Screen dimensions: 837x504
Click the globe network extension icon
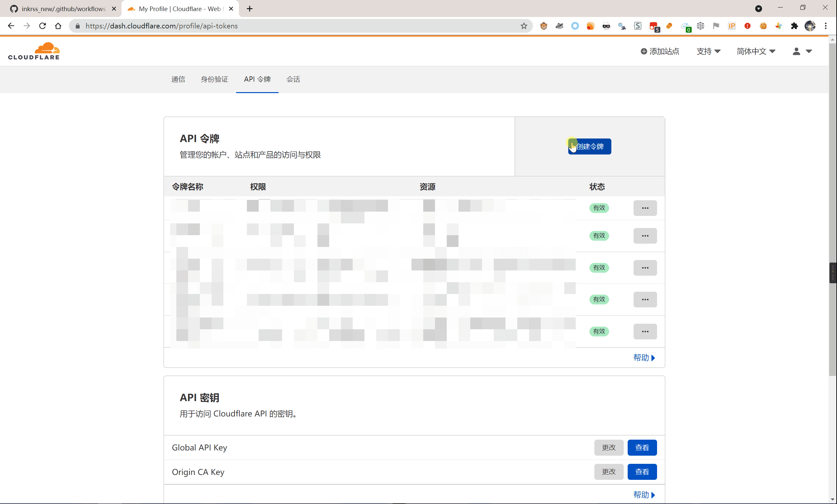click(x=700, y=26)
